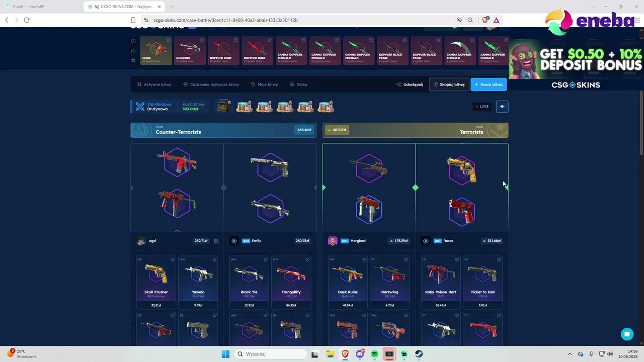Open bot Emily's avatar icon
Screen dimensions: 644x362
click(234, 241)
